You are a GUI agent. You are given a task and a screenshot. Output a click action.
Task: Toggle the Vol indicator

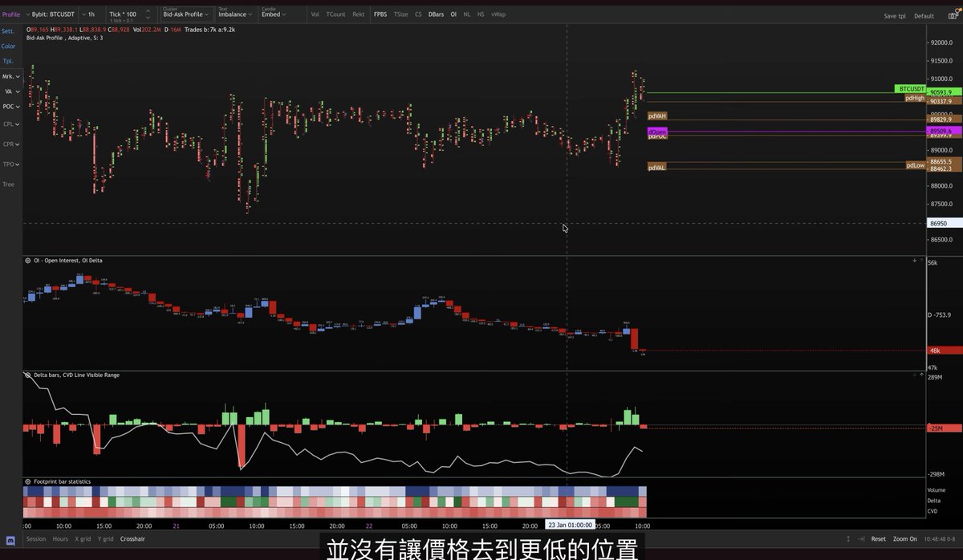click(x=315, y=14)
